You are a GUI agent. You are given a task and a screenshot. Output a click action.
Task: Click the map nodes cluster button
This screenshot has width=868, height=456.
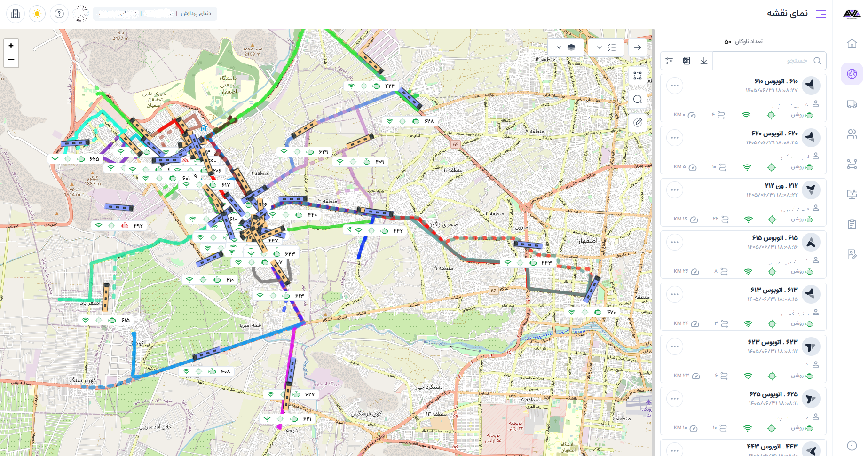pos(638,75)
